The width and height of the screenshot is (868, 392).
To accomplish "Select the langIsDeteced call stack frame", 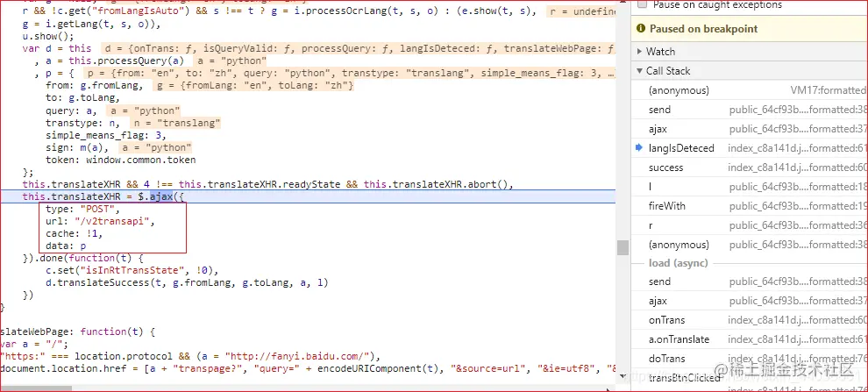I will [681, 148].
